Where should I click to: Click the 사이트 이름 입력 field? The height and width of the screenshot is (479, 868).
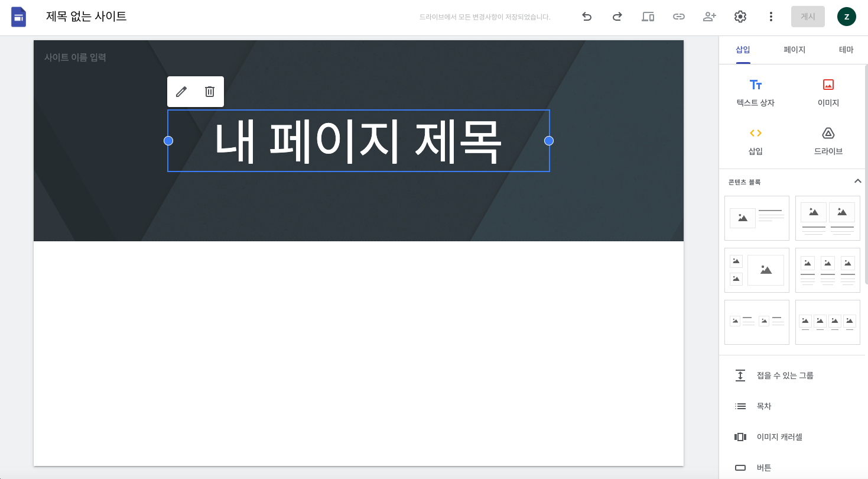click(75, 57)
